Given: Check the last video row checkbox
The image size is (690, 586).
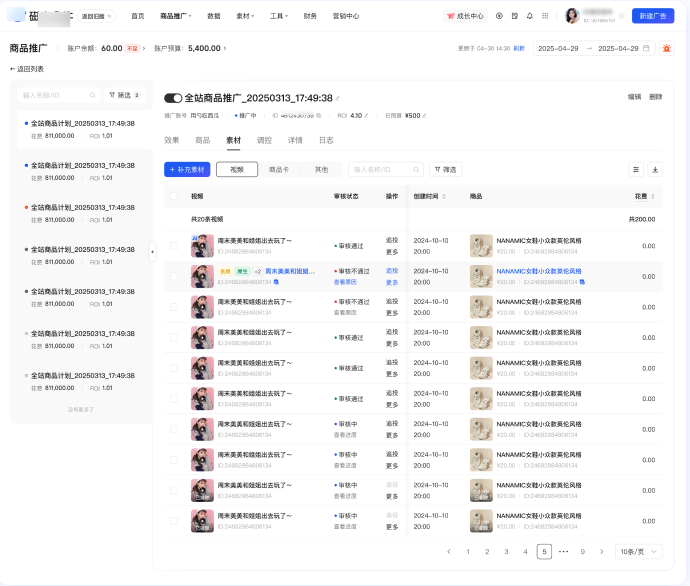Looking at the screenshot, I should 174,521.
